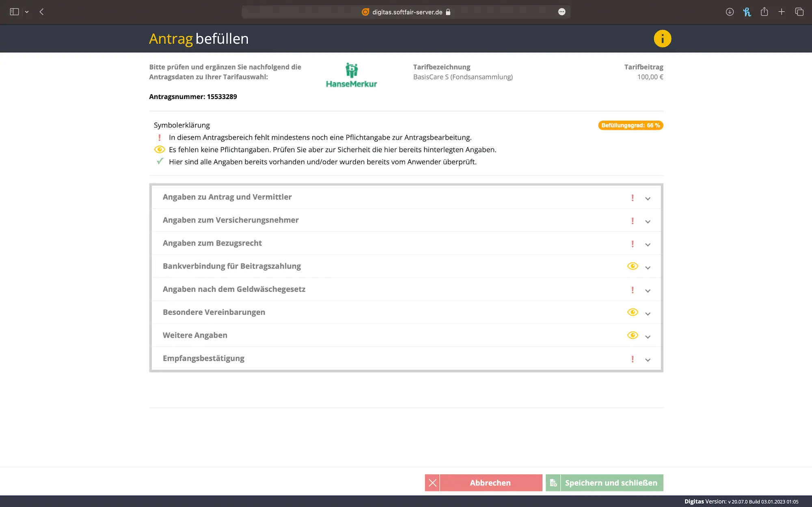812x507 pixels.
Task: Click eye icon for Bankverbindung für Beitragszahlung
Action: coord(633,266)
